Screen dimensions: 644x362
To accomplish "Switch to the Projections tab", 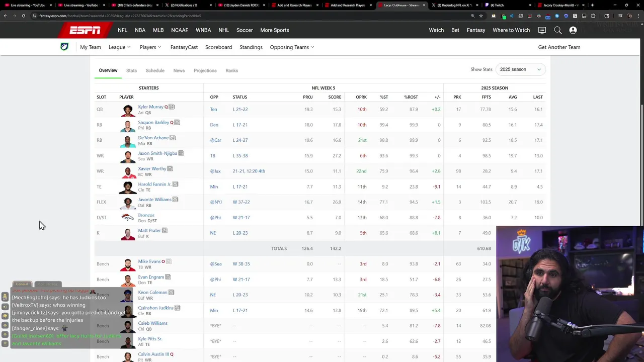I will 205,70.
